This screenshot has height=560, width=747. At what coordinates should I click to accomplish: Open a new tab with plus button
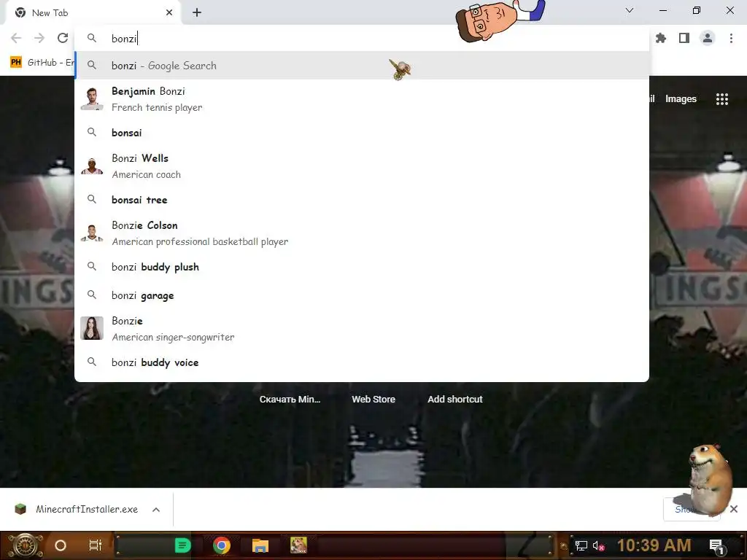pos(197,13)
